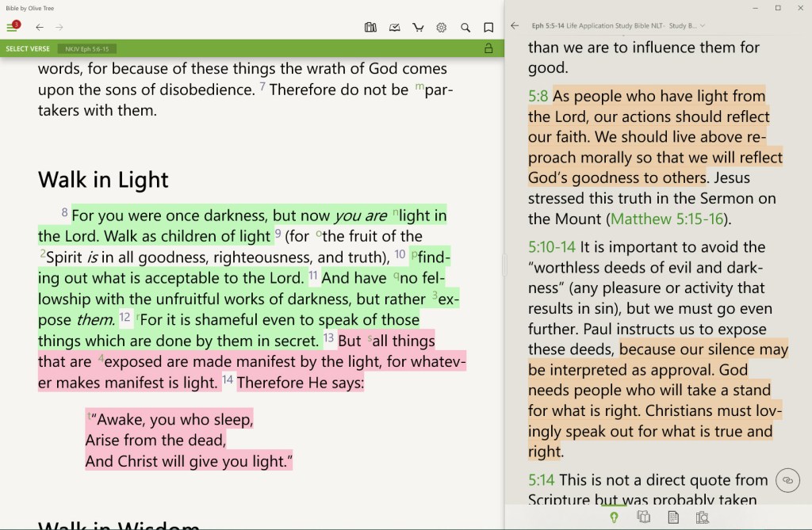Select the NKJV Eph 5:6-15 tab
This screenshot has width=812, height=530.
(86, 48)
